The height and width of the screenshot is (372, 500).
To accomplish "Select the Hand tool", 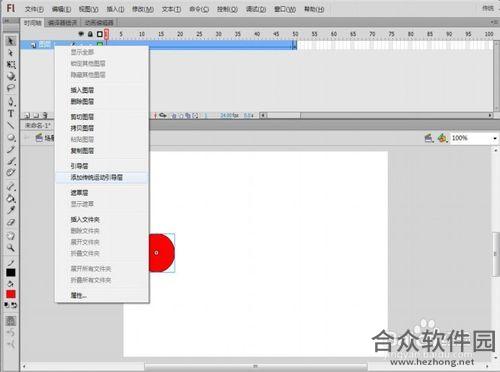I will 11,236.
